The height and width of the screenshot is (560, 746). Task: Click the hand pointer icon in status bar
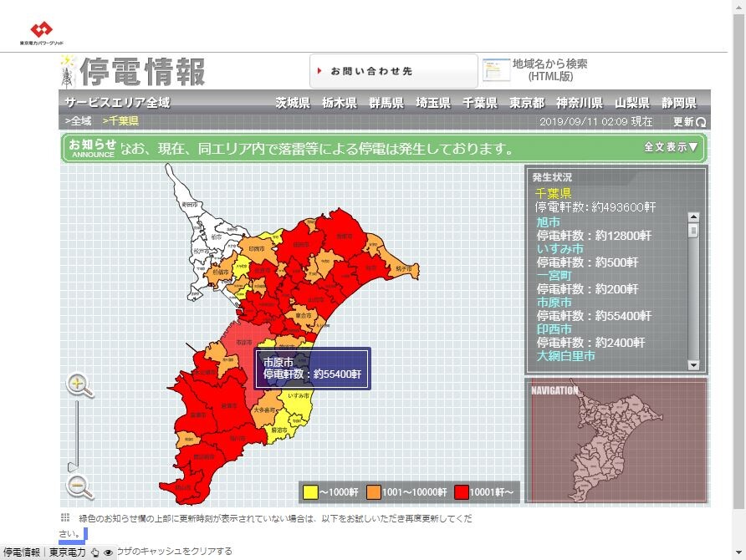[95, 552]
